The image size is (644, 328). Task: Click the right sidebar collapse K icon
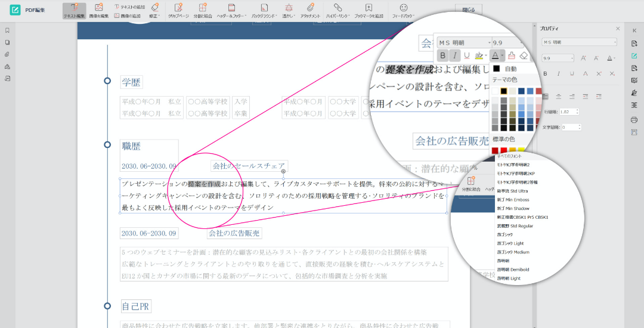click(x=634, y=31)
